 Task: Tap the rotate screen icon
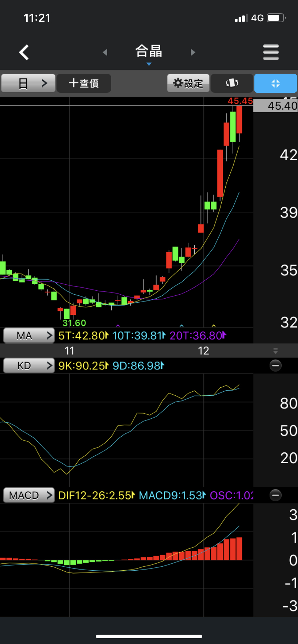coord(232,83)
